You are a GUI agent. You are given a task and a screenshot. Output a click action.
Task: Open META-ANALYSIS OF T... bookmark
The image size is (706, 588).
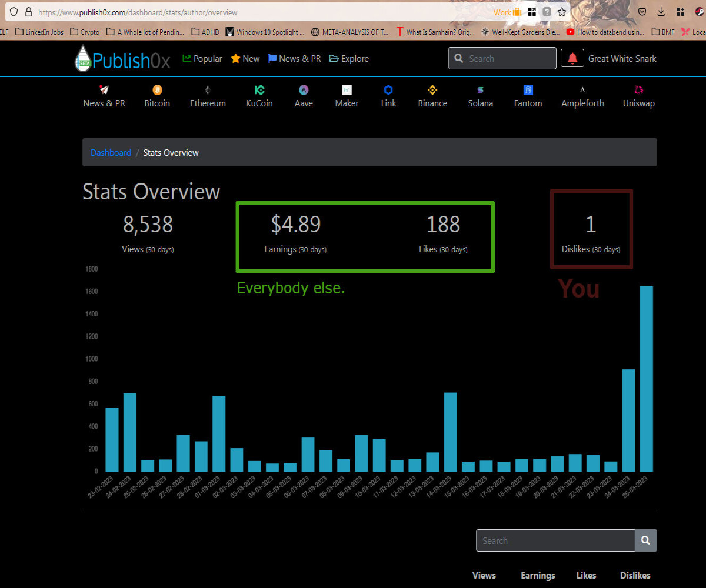point(350,32)
